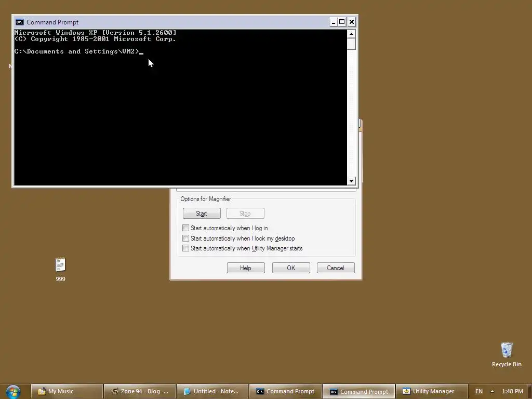Viewport: 532px width, 399px height.
Task: Open the 999 text file icon on desktop
Action: pos(60,270)
